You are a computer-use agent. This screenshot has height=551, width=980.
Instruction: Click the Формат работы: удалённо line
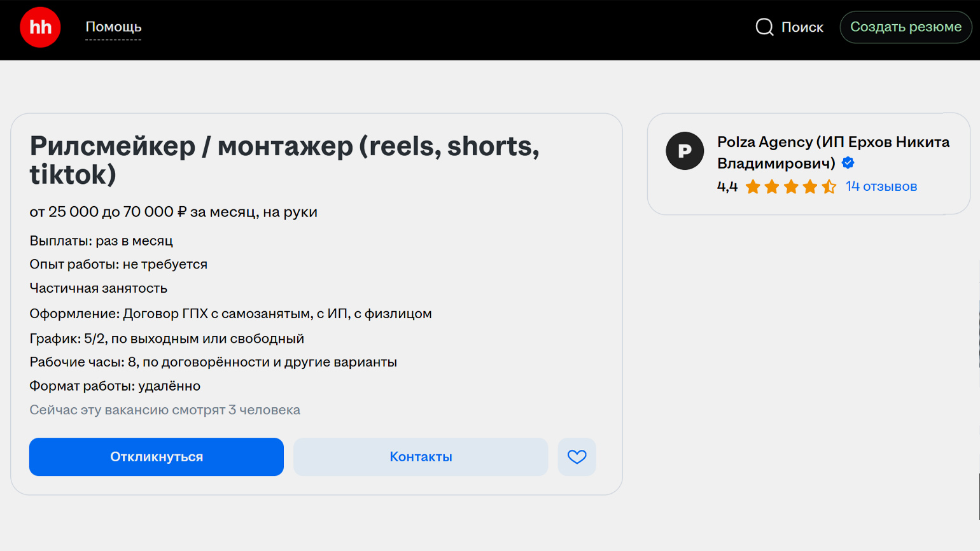(x=115, y=386)
